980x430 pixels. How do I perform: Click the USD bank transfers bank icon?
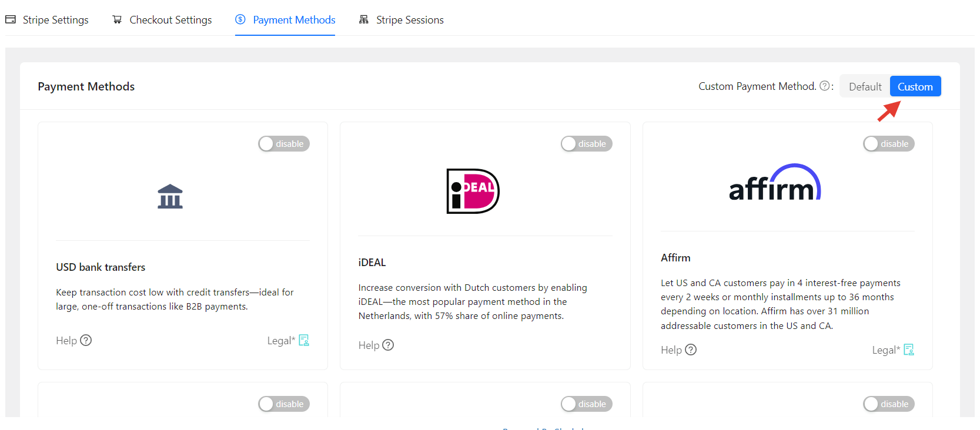pos(170,197)
